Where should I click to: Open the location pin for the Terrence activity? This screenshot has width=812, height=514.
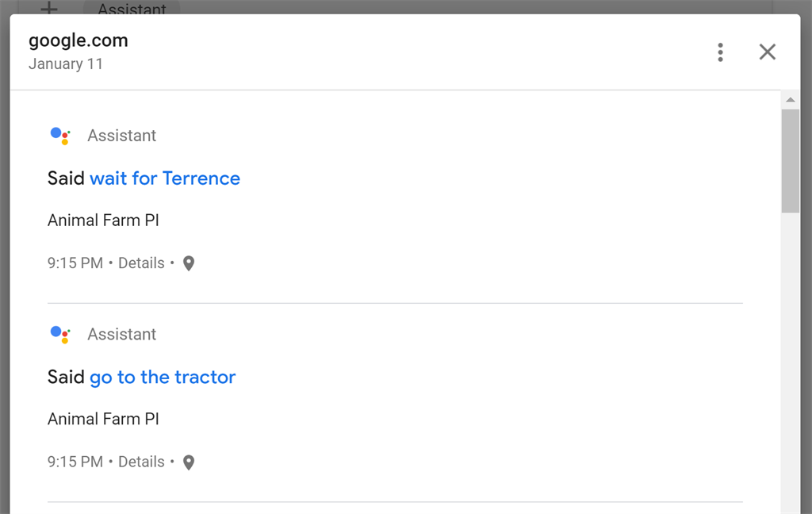click(x=188, y=263)
